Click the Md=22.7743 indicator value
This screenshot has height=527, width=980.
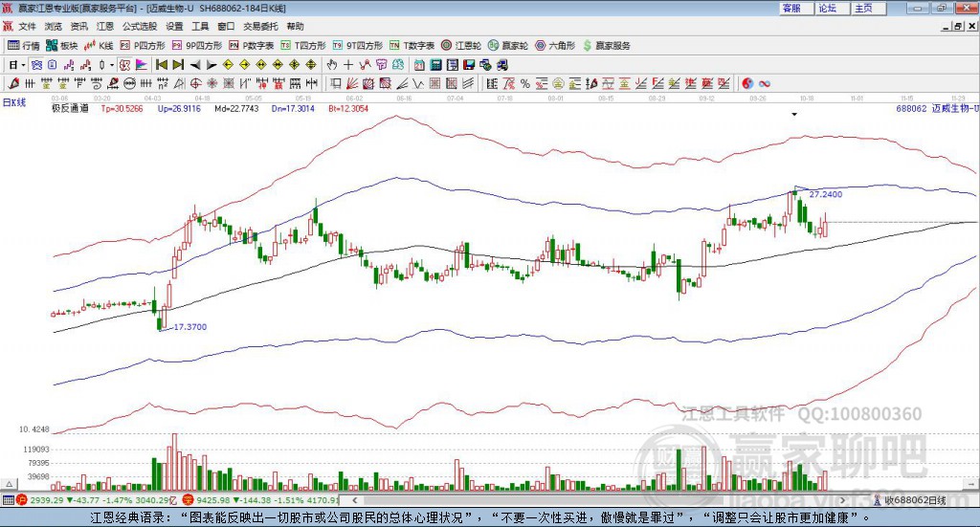click(x=237, y=109)
